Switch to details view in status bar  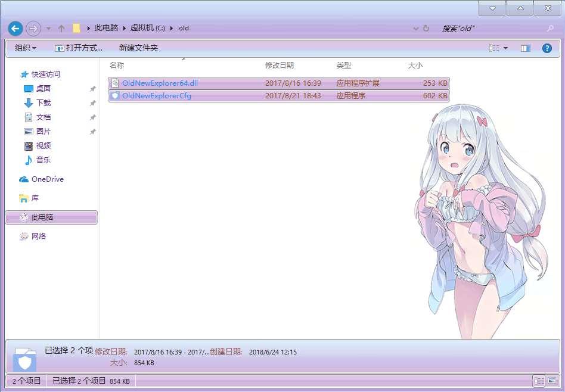coord(539,381)
